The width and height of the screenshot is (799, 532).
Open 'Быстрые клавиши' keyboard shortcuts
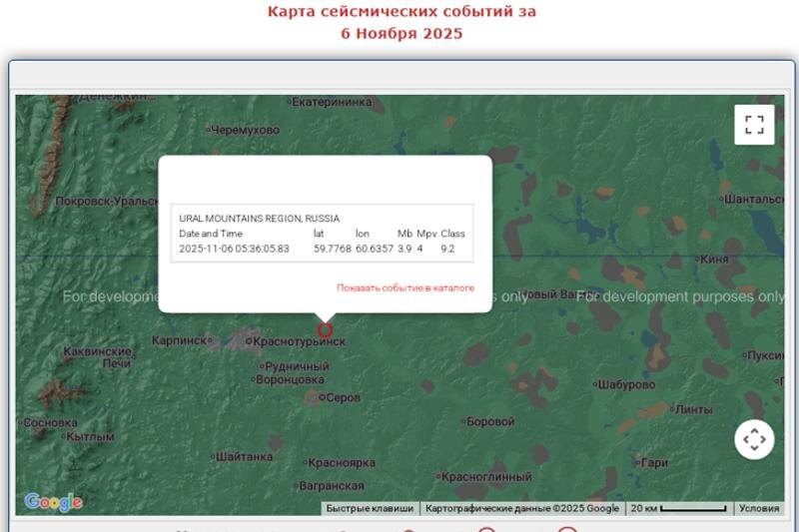[x=370, y=508]
